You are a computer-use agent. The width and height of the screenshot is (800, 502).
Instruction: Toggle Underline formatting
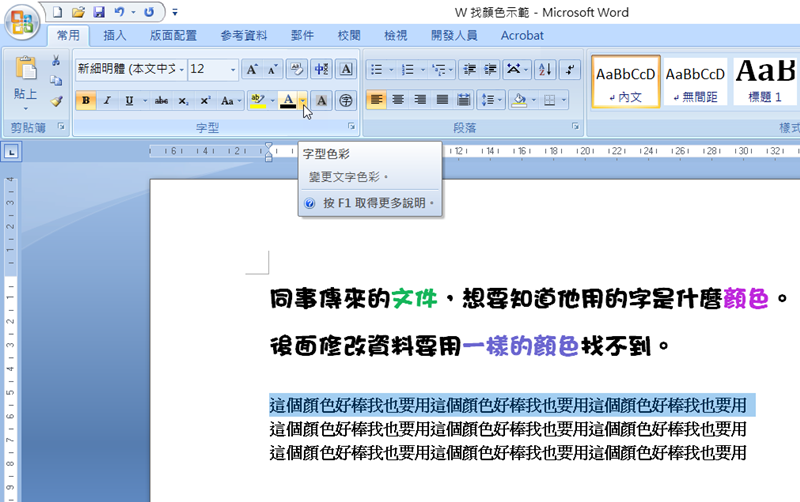(129, 101)
